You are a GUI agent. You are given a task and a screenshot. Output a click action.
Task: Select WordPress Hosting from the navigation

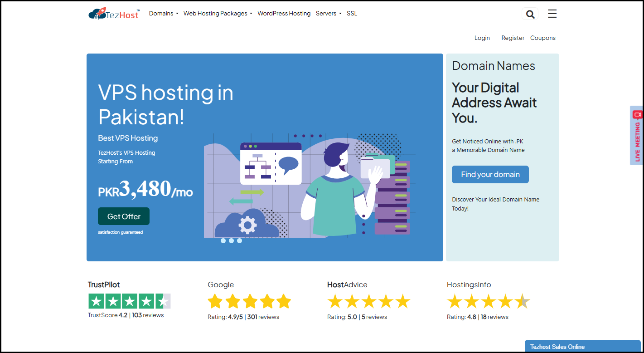click(284, 13)
